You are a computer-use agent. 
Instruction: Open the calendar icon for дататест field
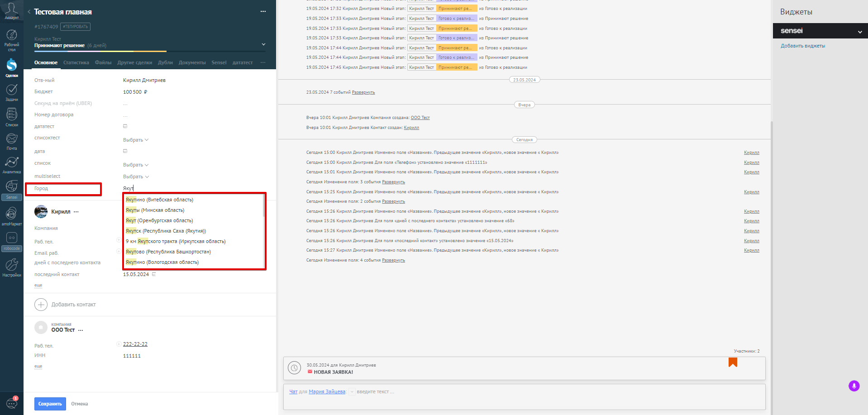click(x=125, y=126)
